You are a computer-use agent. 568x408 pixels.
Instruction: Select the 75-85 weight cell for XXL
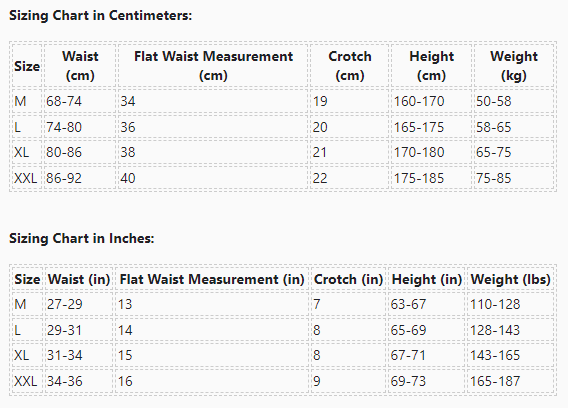pos(514,178)
